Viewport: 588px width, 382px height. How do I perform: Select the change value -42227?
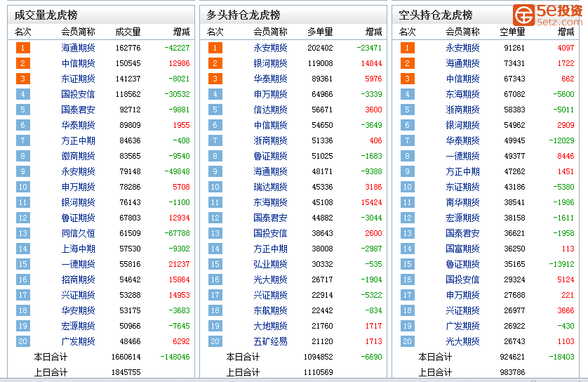coord(177,48)
